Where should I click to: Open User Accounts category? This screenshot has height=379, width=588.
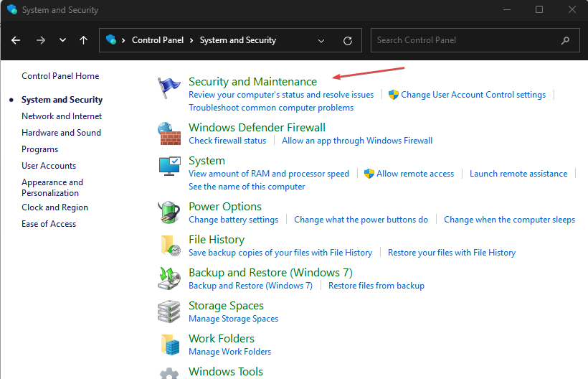tap(49, 166)
